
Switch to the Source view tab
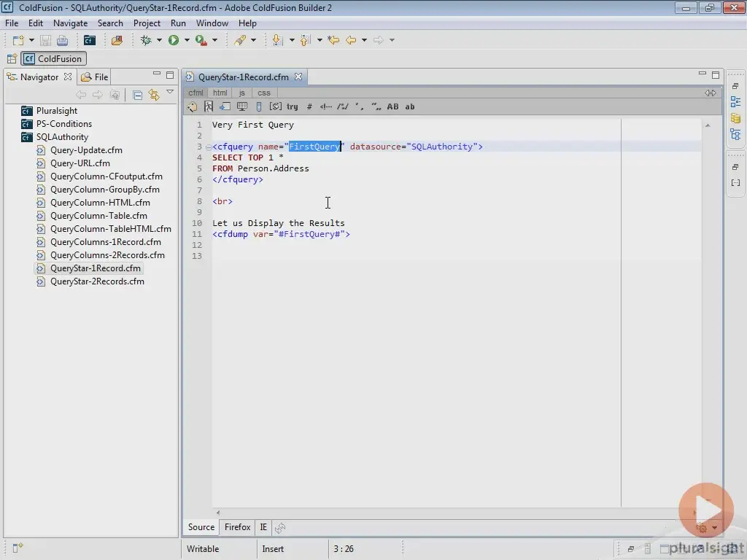[201, 527]
